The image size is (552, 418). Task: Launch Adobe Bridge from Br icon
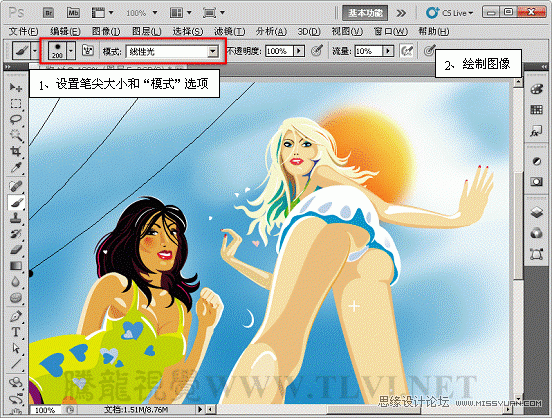click(48, 13)
